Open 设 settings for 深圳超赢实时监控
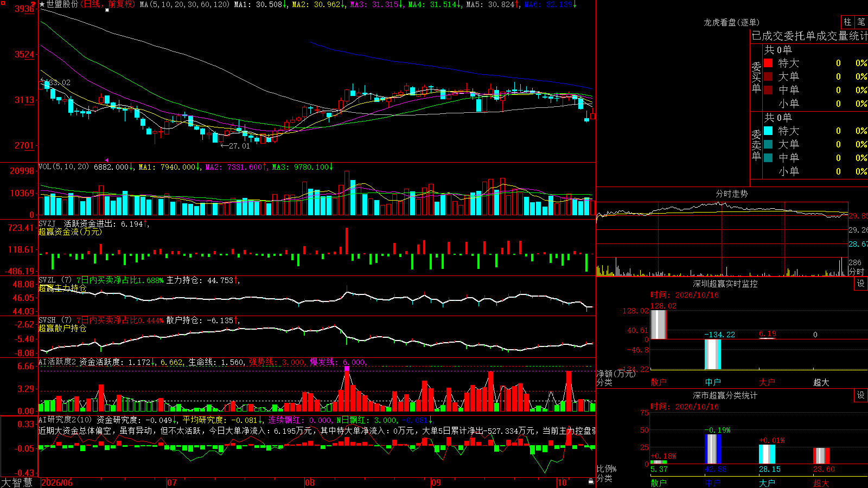868x488 pixels. click(x=861, y=284)
